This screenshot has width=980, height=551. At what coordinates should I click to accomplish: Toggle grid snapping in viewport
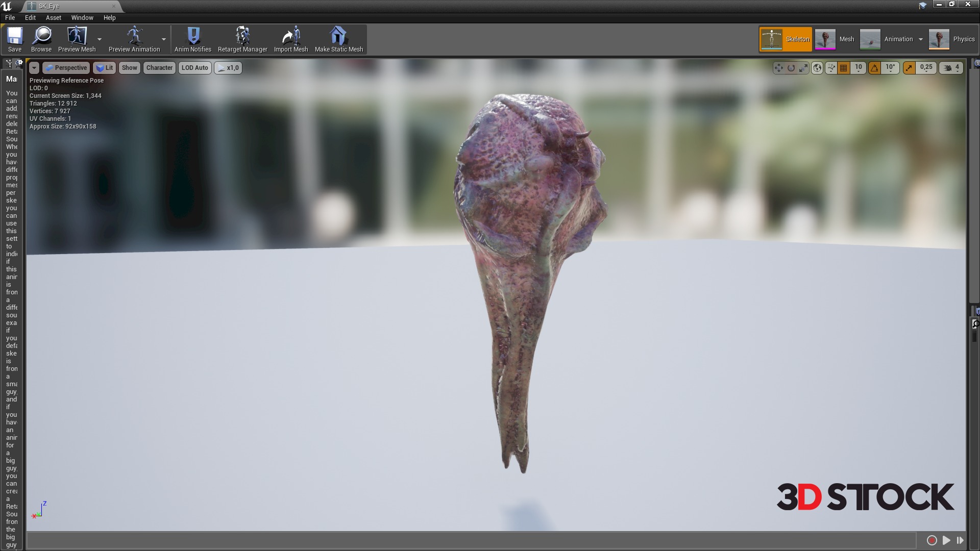[844, 68]
